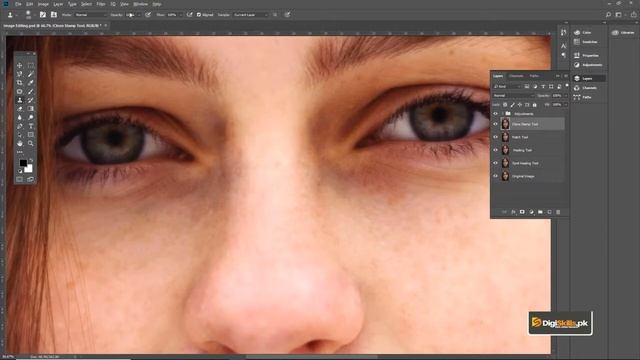Select the Dodge tool
Viewport: 640px width, 360px height.
(x=31, y=118)
